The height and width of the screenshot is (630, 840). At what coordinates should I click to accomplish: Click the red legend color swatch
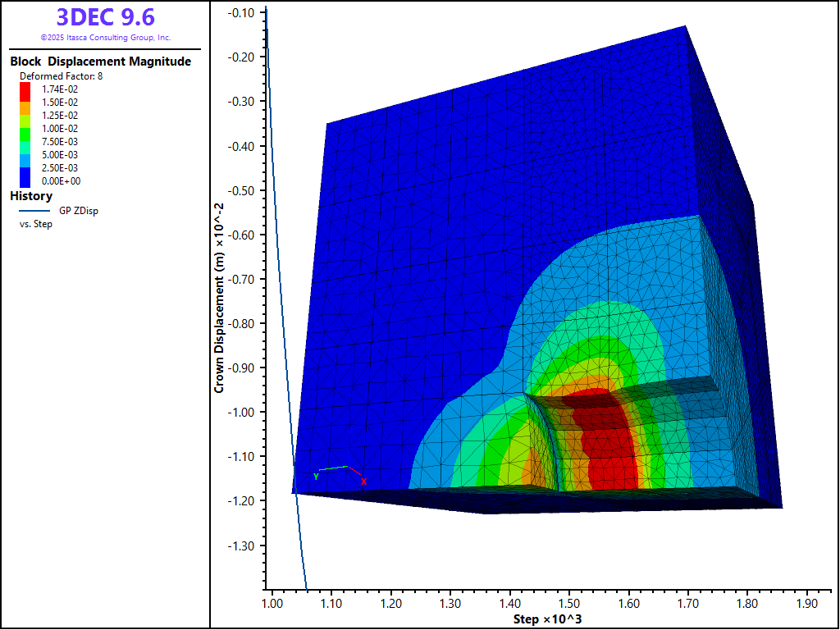click(x=25, y=89)
